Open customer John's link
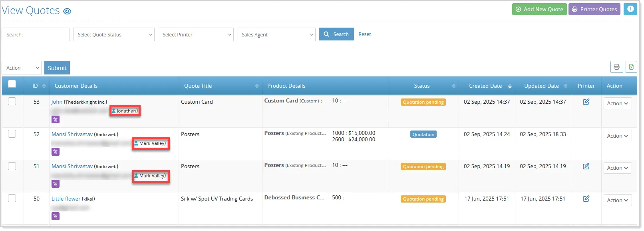The width and height of the screenshot is (644, 231). (57, 102)
